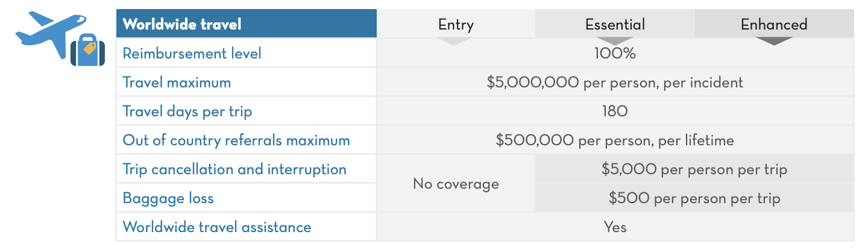
Task: Click the No coverage cell
Action: 456,183
